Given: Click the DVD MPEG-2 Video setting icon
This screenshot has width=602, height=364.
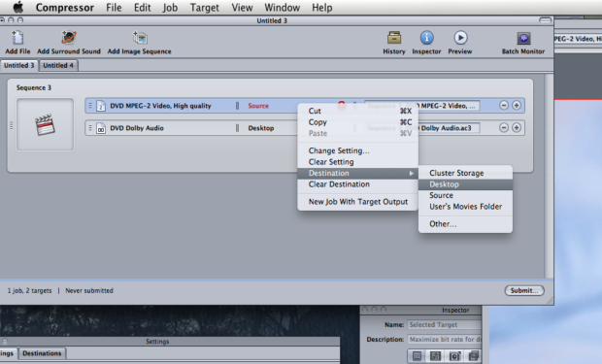Looking at the screenshot, I should pyautogui.click(x=101, y=106).
